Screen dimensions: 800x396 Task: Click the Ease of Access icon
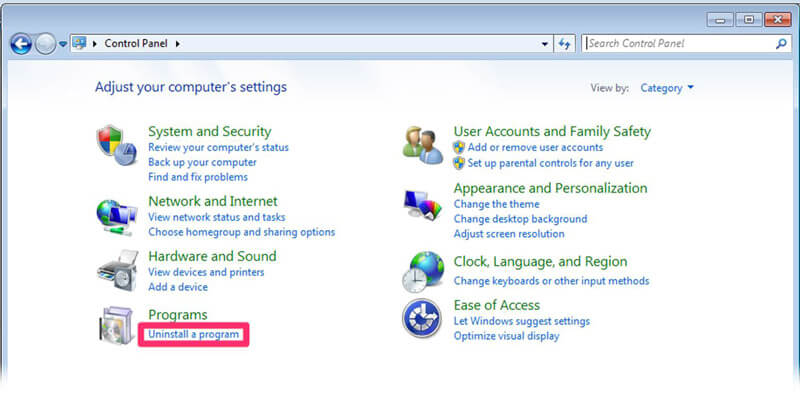click(x=421, y=318)
